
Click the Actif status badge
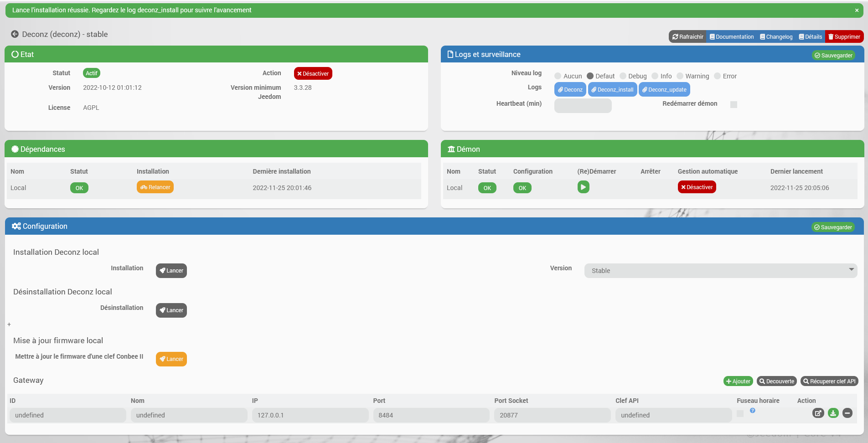coord(92,73)
